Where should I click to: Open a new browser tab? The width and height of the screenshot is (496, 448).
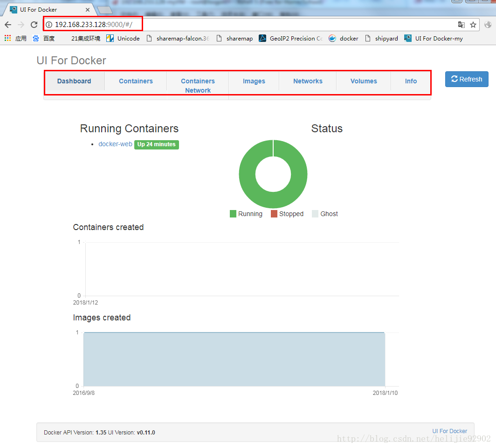tap(105, 10)
